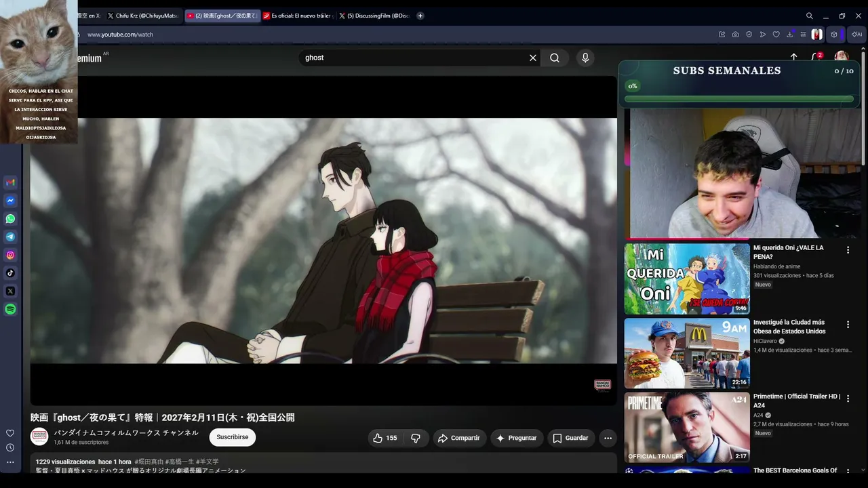Click the Hablando de anime channel name

(x=777, y=267)
